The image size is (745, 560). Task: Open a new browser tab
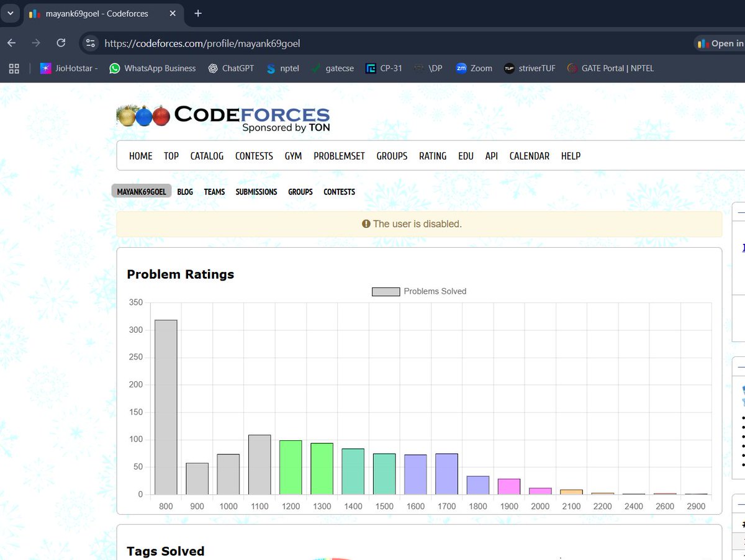tap(198, 13)
